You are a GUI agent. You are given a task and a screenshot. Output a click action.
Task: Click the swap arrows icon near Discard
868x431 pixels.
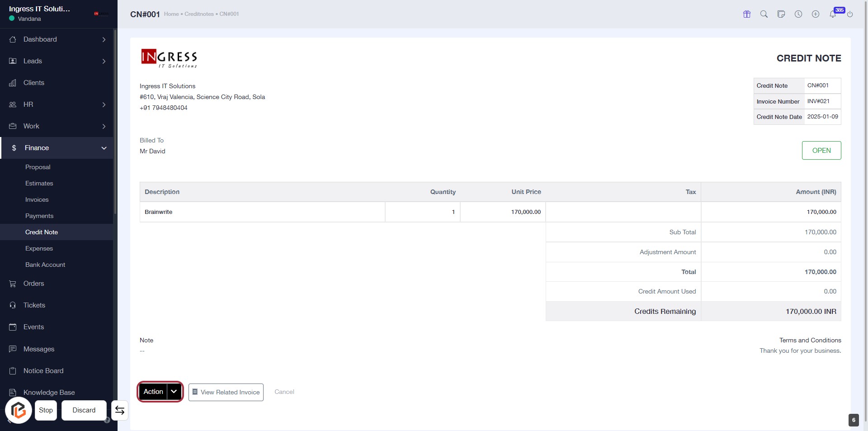pyautogui.click(x=120, y=410)
